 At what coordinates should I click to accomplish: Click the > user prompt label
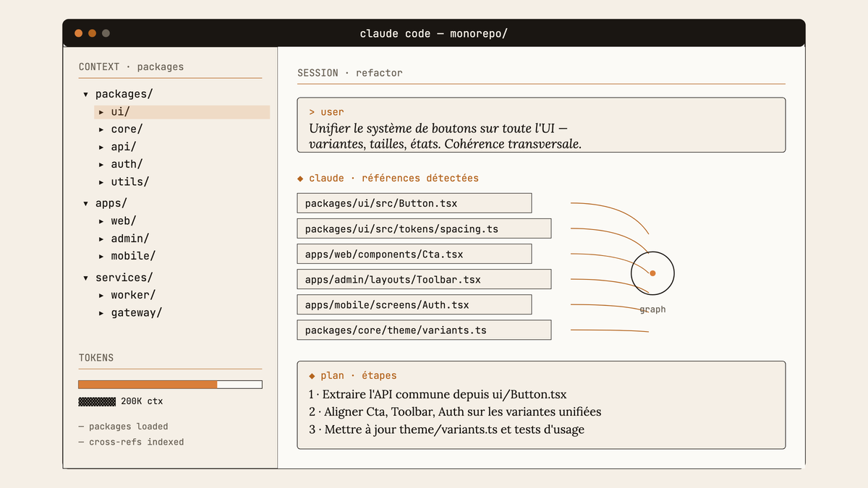(x=326, y=112)
